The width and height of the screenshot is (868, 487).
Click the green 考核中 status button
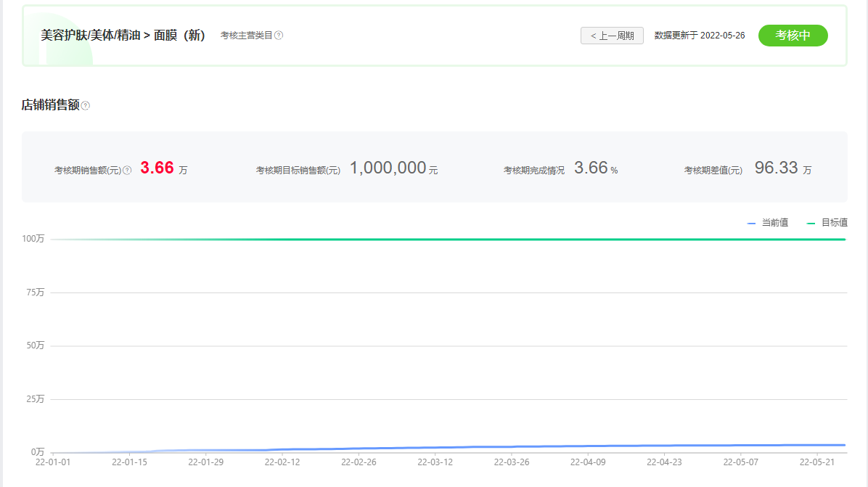[793, 36]
